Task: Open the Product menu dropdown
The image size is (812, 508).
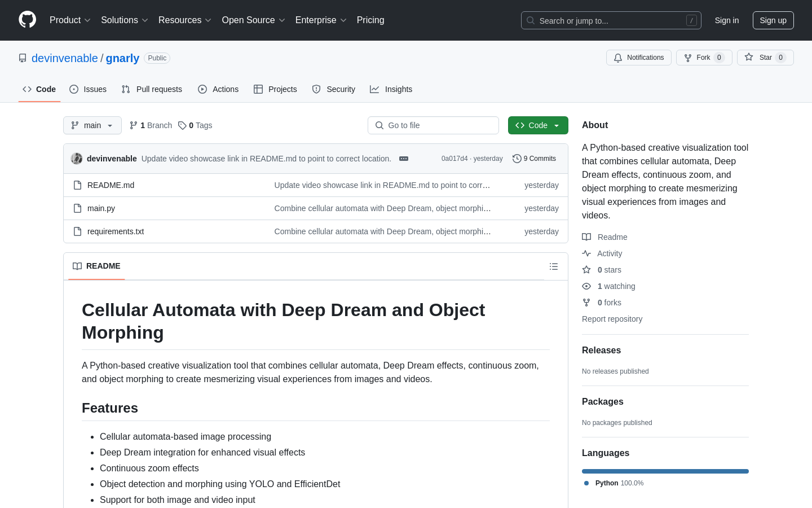Action: [70, 20]
